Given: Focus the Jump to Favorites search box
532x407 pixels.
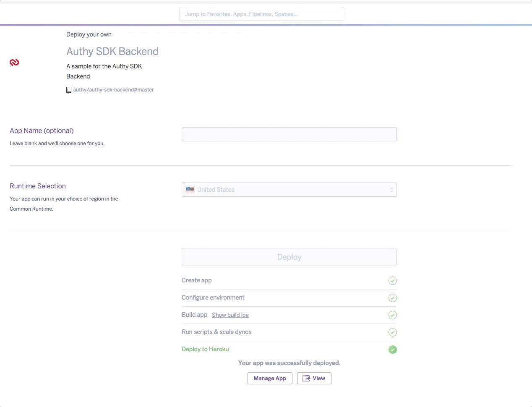Looking at the screenshot, I should [x=261, y=14].
